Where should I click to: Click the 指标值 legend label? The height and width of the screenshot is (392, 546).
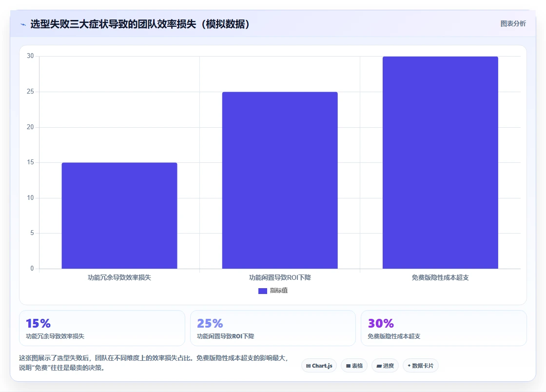[x=278, y=291]
